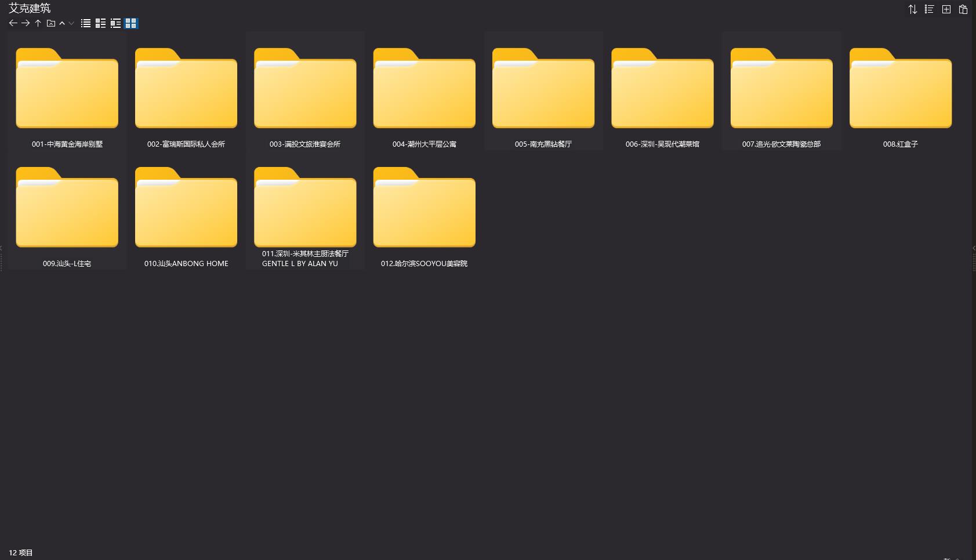Click folder icon for 003-满投文旅淮宴会所

pyautogui.click(x=305, y=88)
